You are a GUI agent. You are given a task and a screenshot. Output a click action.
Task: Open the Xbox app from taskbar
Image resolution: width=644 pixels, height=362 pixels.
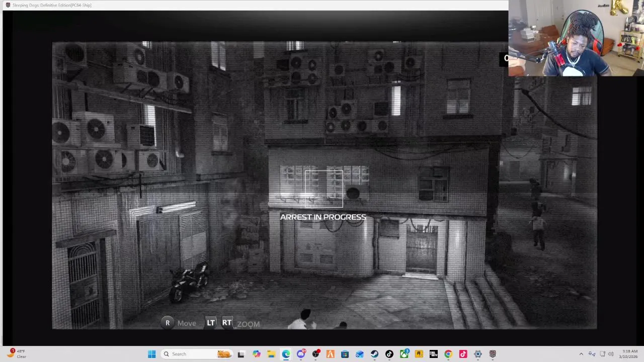click(404, 354)
